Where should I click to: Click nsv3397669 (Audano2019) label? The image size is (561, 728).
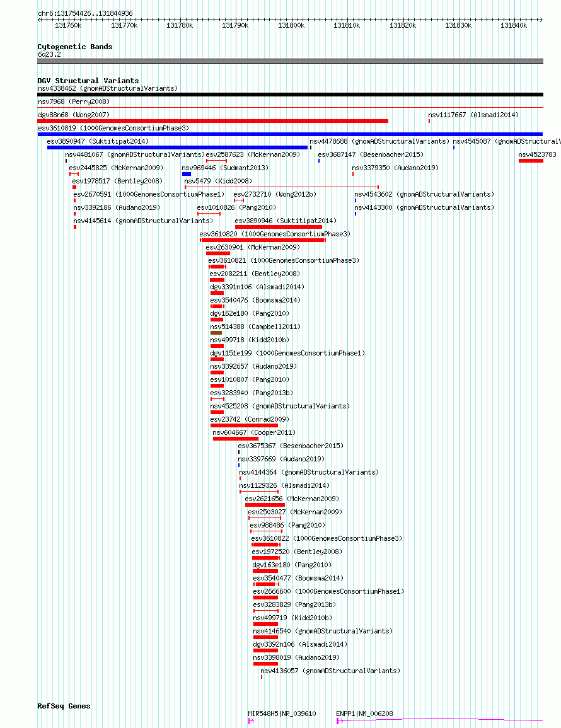click(x=281, y=459)
